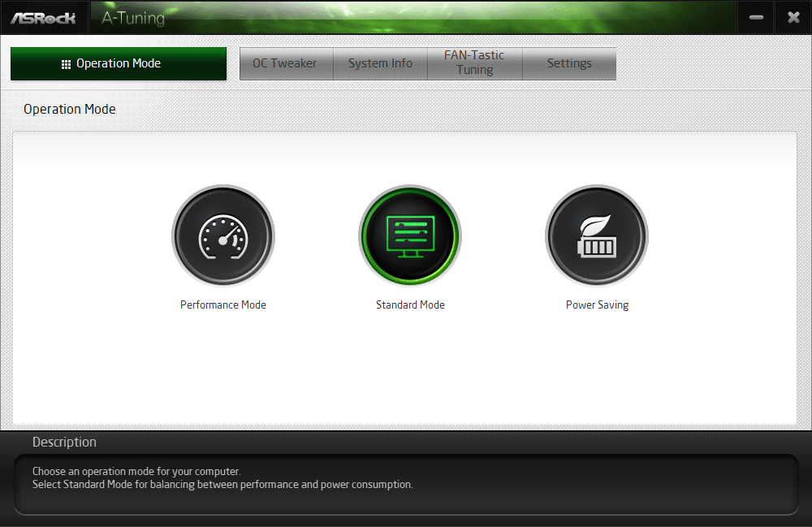Click the "Select Standard Mode for balancing" line
The image size is (812, 527).
click(222, 485)
